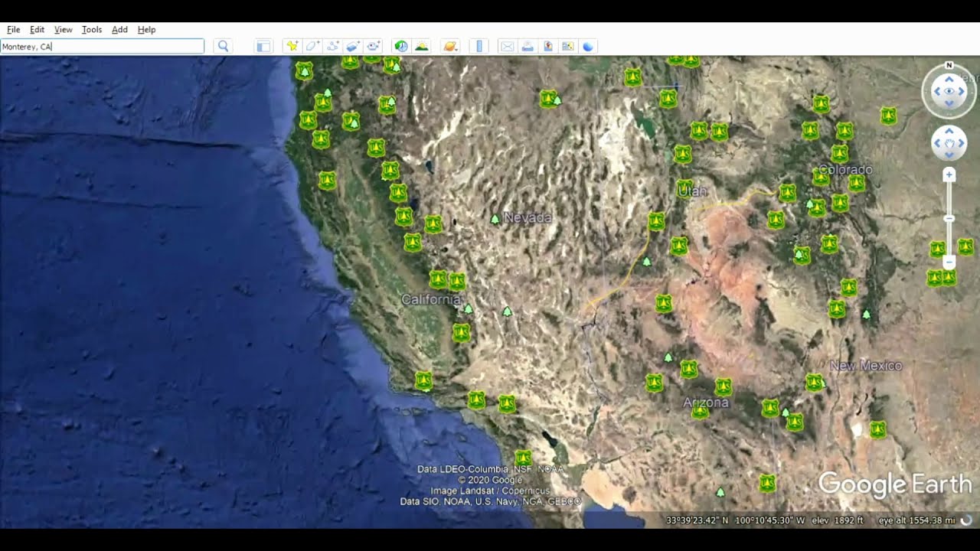Click the Look right arrow on eye joystick
980x551 pixels.
[x=962, y=92]
